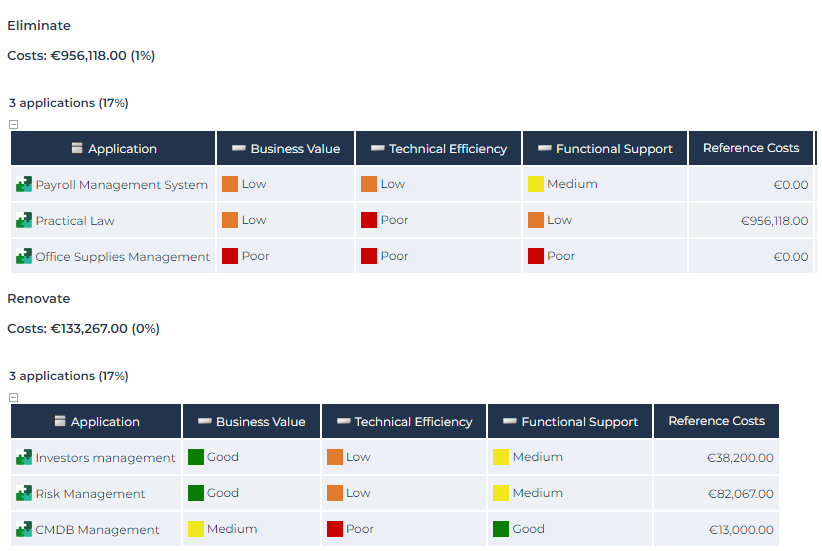Click green Good swatch for CMDB Functional Support
Viewport: 822px width, 551px height.
(x=501, y=529)
